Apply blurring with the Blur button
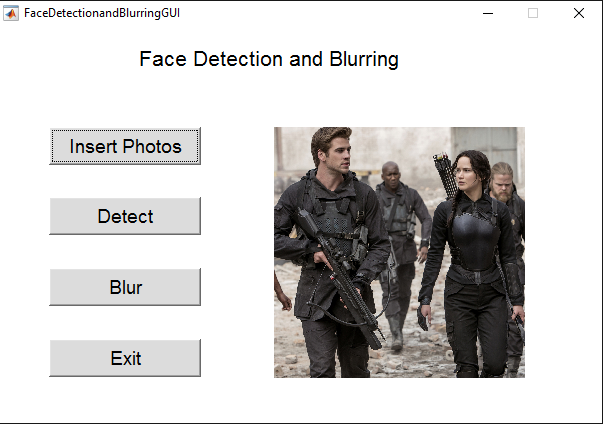 [125, 287]
